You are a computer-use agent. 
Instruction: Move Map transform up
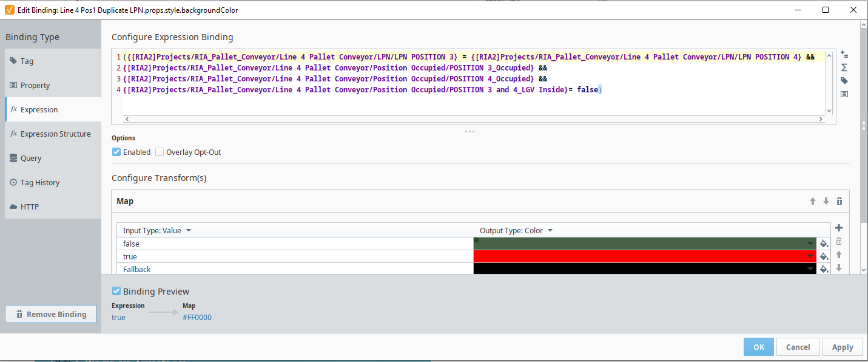click(813, 201)
